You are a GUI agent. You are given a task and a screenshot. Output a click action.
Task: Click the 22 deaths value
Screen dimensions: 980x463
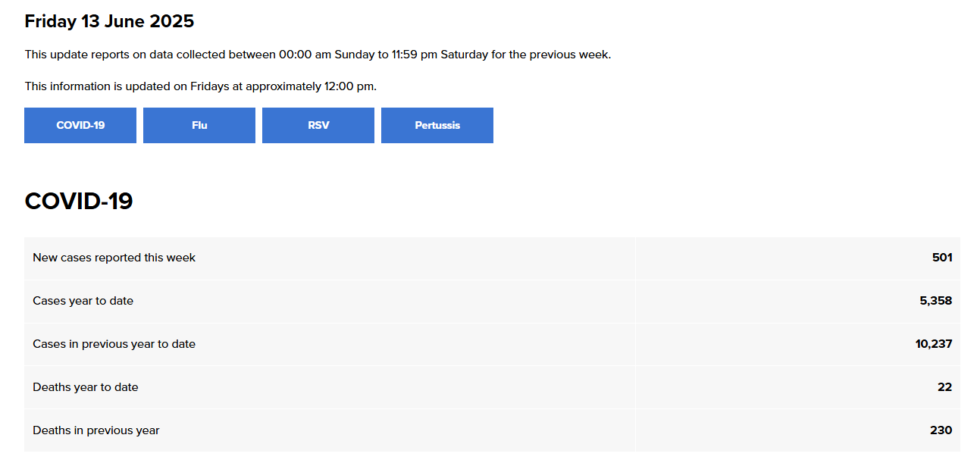[944, 387]
